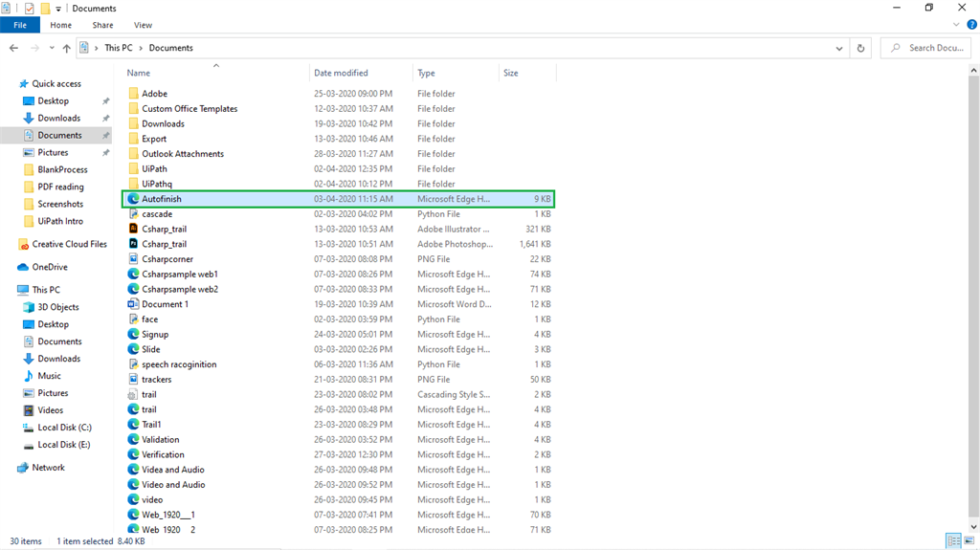Click the Edge icon of Verification file

[x=133, y=454]
